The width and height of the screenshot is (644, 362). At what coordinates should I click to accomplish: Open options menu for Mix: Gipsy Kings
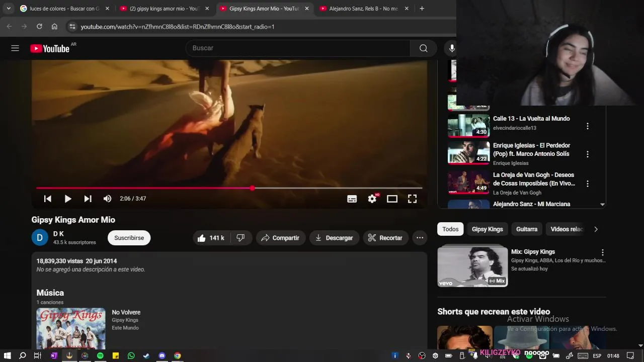(602, 252)
